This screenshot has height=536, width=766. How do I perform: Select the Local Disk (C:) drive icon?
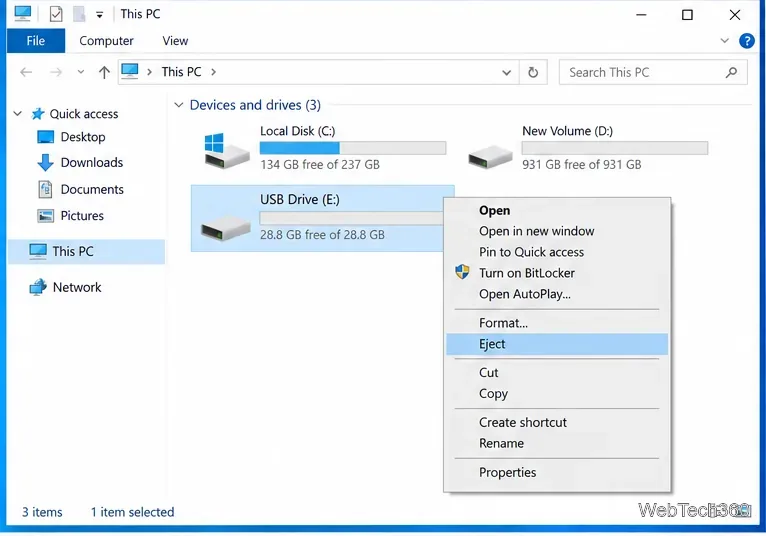pyautogui.click(x=227, y=150)
